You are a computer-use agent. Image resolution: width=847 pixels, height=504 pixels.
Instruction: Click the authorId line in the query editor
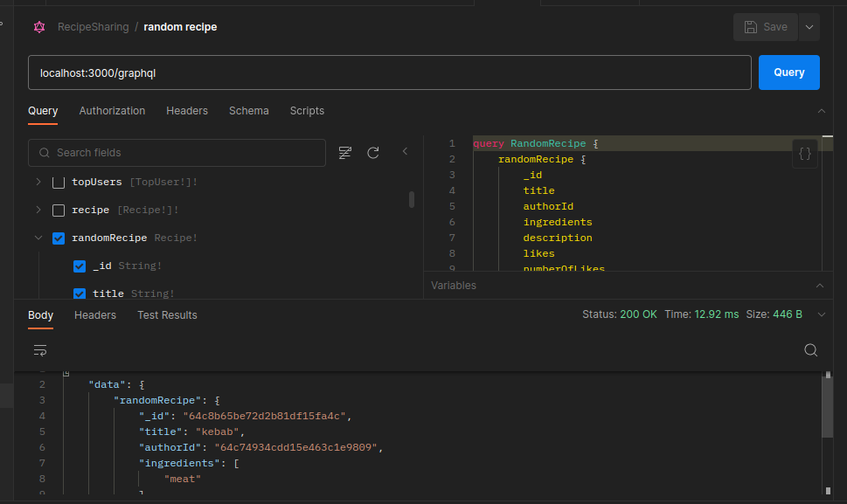click(x=548, y=206)
